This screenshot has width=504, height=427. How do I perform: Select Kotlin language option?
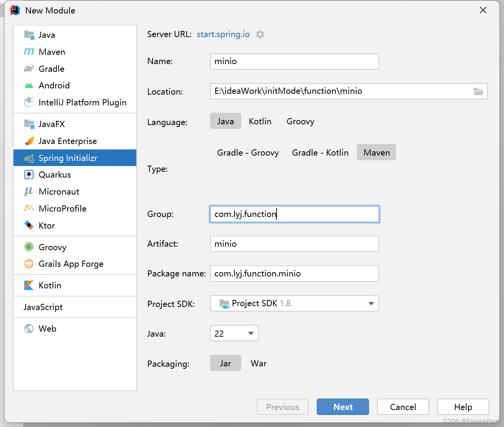260,121
